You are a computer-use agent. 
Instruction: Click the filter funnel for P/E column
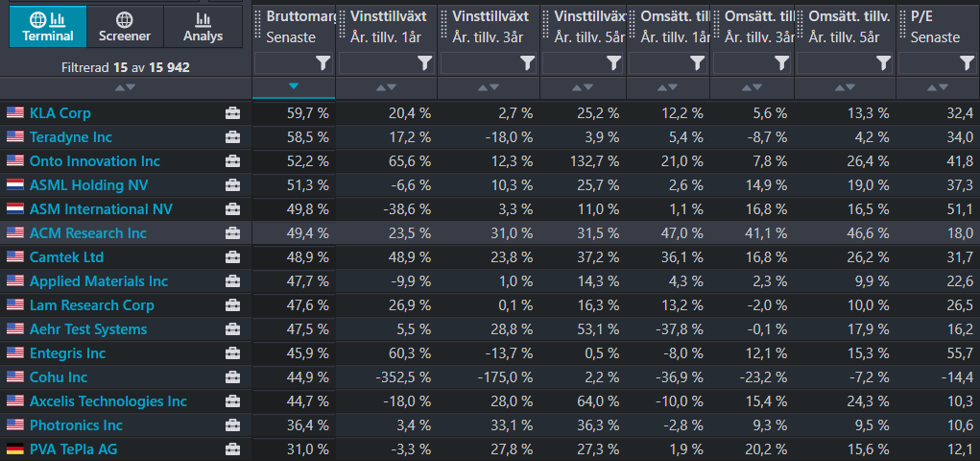[x=967, y=62]
